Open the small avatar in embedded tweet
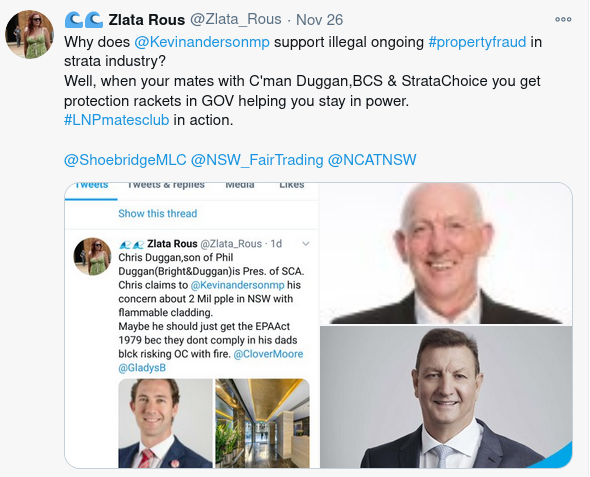Screen dimensions: 590x477 92,256
